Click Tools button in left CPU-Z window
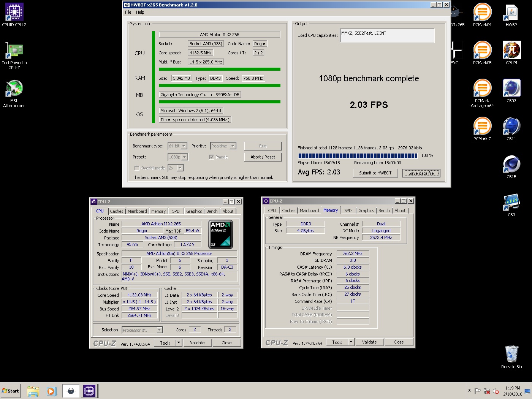The width and height of the screenshot is (532, 399). coord(165,343)
